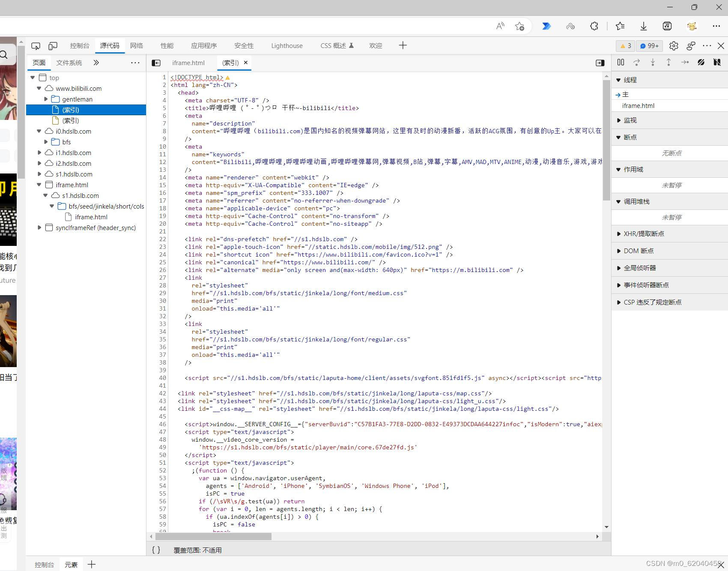Open the 元素 drawer tab

pos(71,565)
